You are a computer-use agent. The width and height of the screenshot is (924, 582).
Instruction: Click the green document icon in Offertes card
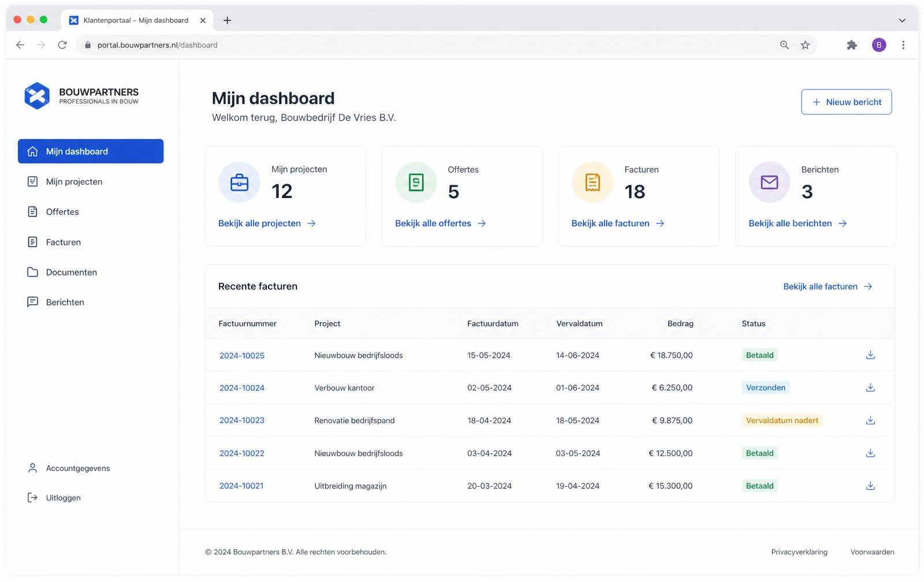click(416, 182)
